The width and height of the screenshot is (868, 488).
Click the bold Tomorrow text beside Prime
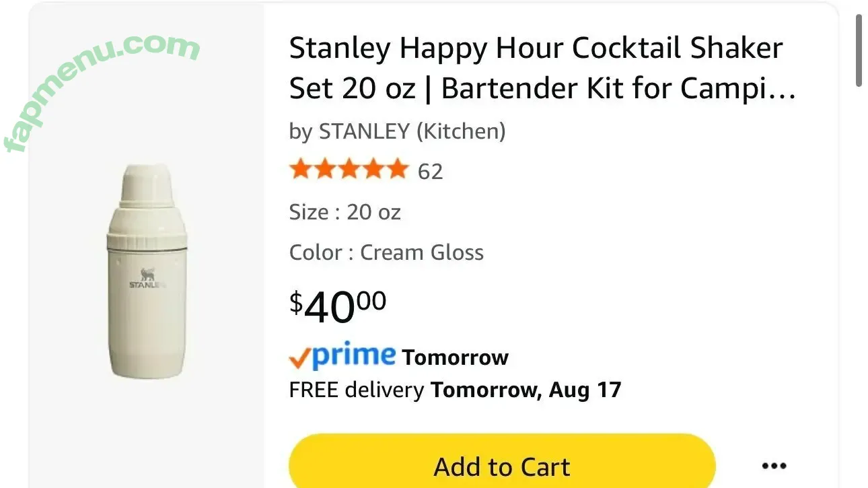click(x=455, y=357)
